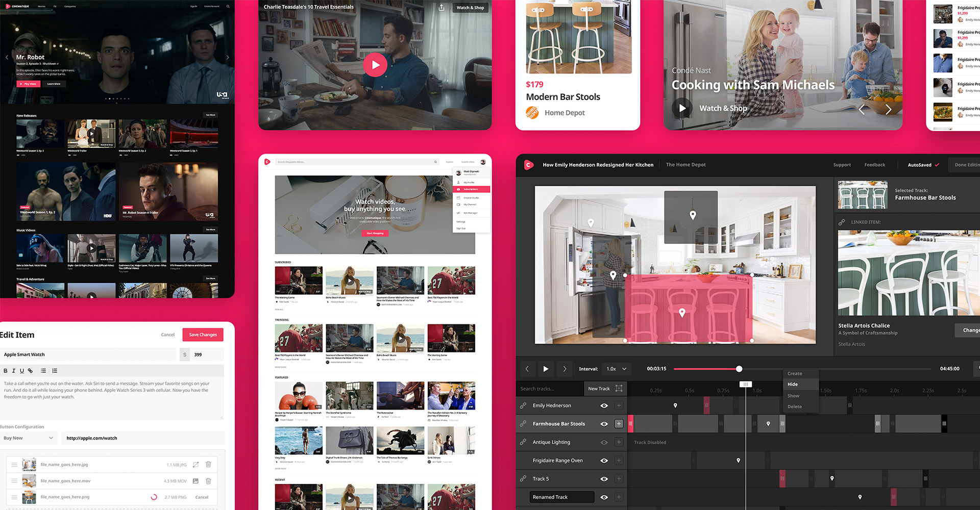Click the red play button on Travel Essentials video
Viewport: 980px width, 510px height.
375,65
